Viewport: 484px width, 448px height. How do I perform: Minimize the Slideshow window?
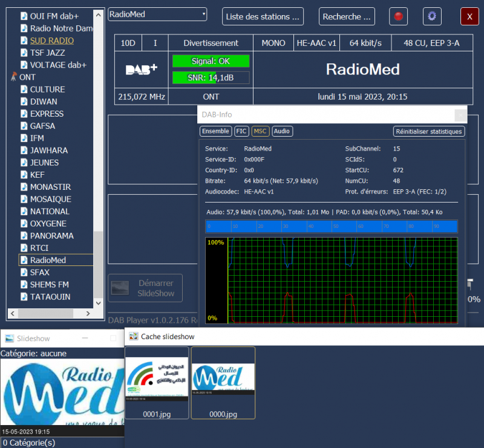85,338
